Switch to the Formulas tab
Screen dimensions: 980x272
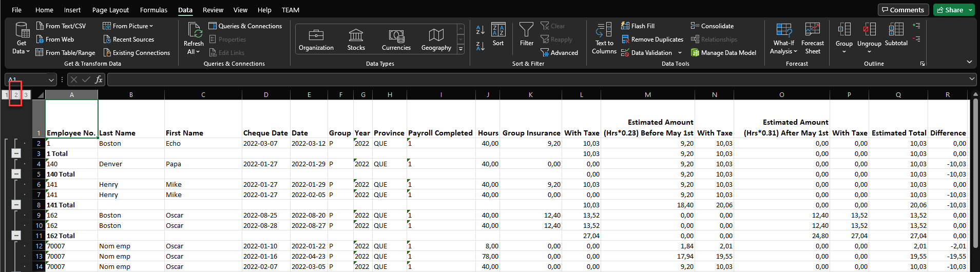pyautogui.click(x=153, y=10)
